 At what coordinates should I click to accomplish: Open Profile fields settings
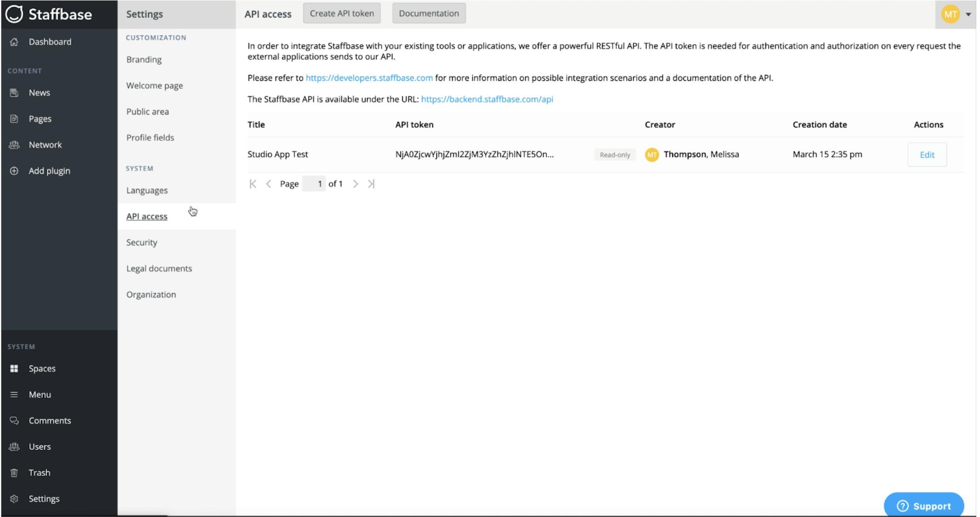tap(150, 138)
